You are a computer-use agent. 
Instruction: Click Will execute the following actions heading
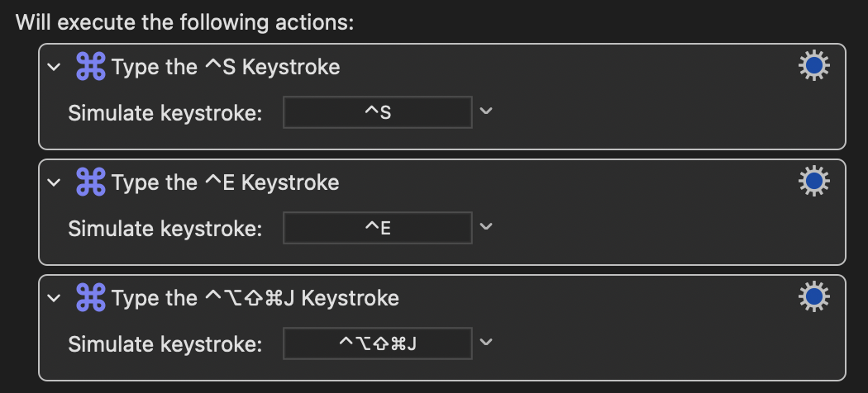(185, 22)
